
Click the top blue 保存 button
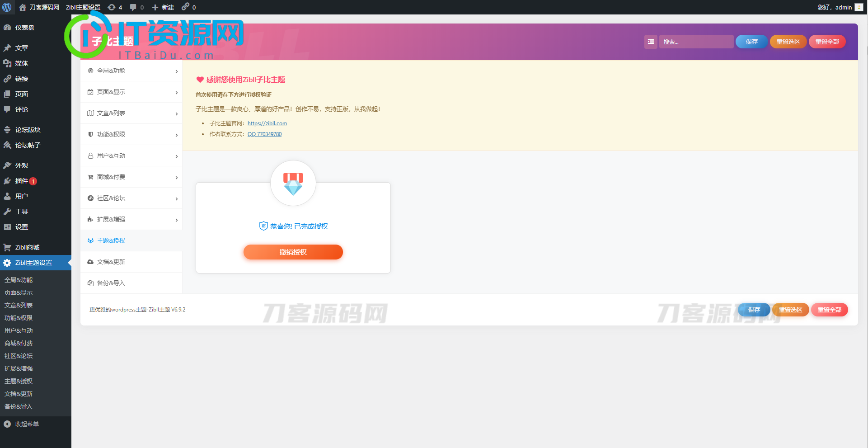[x=751, y=42]
